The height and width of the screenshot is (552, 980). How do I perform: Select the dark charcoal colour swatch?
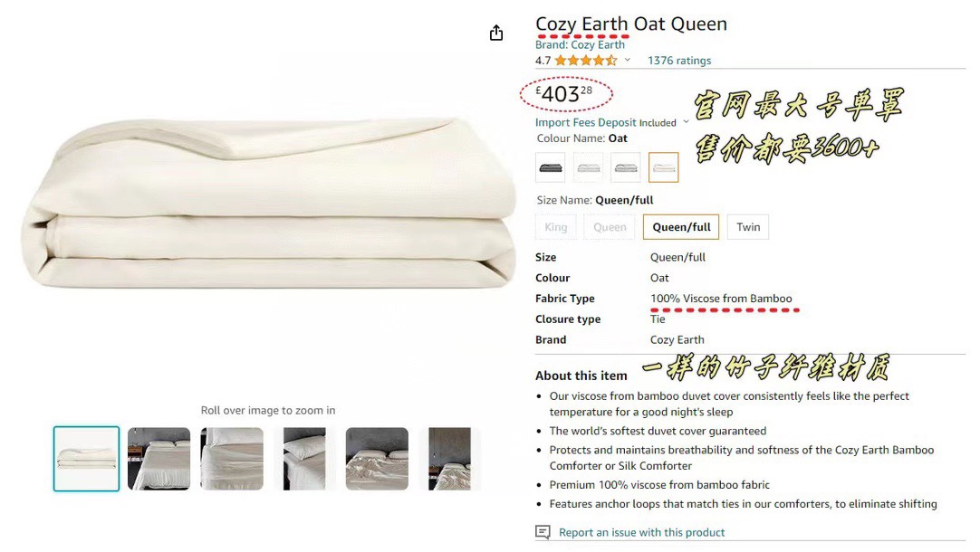coord(550,167)
